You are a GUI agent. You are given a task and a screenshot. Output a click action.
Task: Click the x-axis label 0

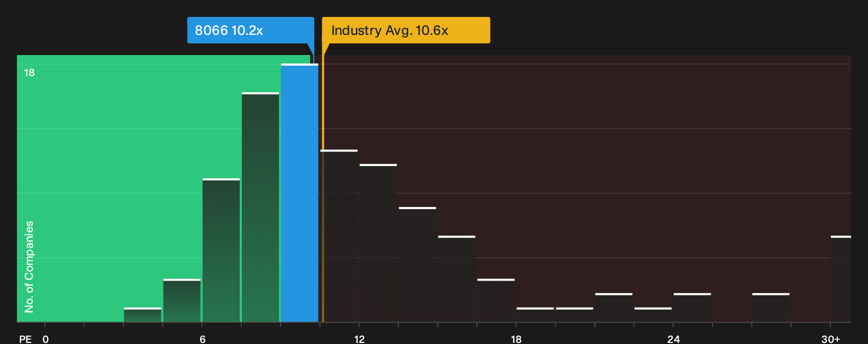pos(46,339)
